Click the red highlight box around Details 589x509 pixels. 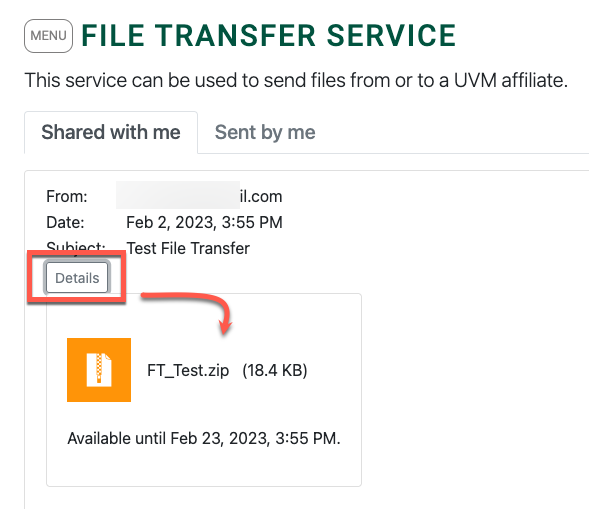click(77, 276)
